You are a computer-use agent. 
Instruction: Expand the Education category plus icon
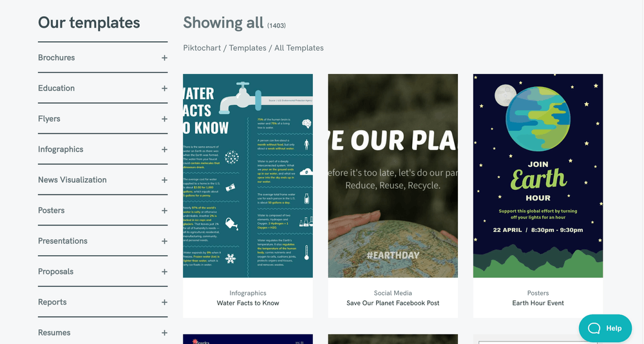click(164, 88)
